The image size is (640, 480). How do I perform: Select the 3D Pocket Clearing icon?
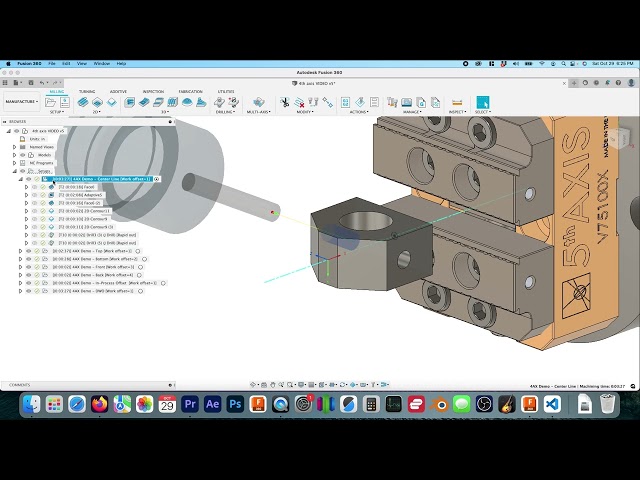(144, 102)
